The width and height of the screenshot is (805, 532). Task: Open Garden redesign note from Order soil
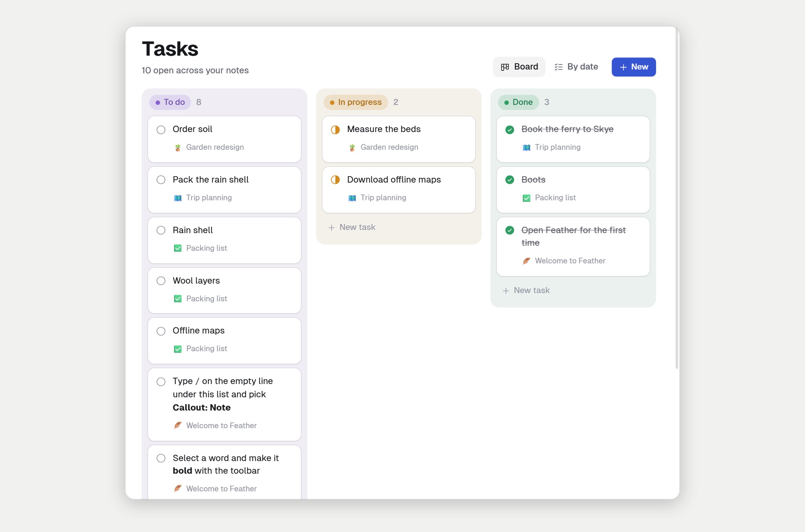[x=215, y=147]
